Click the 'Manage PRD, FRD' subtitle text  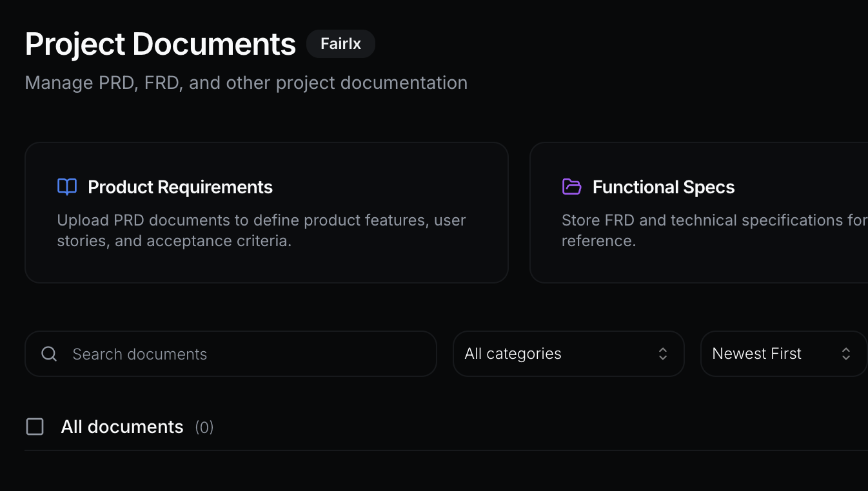[x=246, y=83]
